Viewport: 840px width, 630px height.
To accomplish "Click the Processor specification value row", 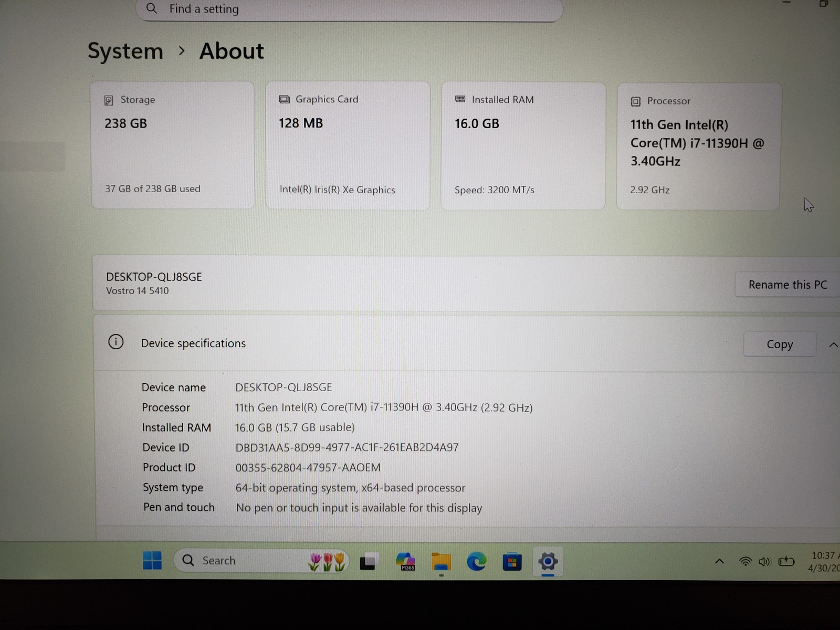I will click(x=384, y=407).
